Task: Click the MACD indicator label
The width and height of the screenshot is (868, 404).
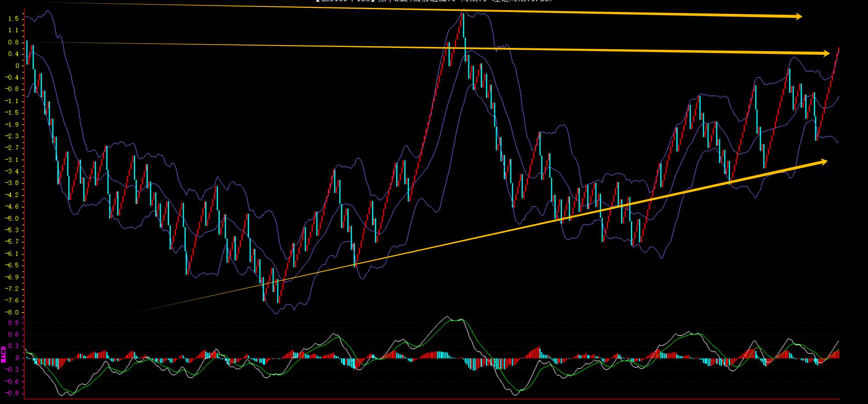Action: click(4, 354)
